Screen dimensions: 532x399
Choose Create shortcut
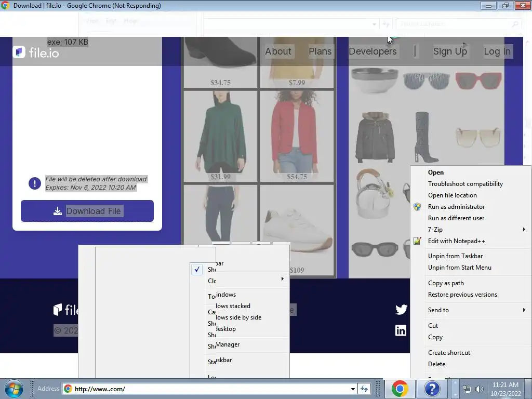point(449,353)
